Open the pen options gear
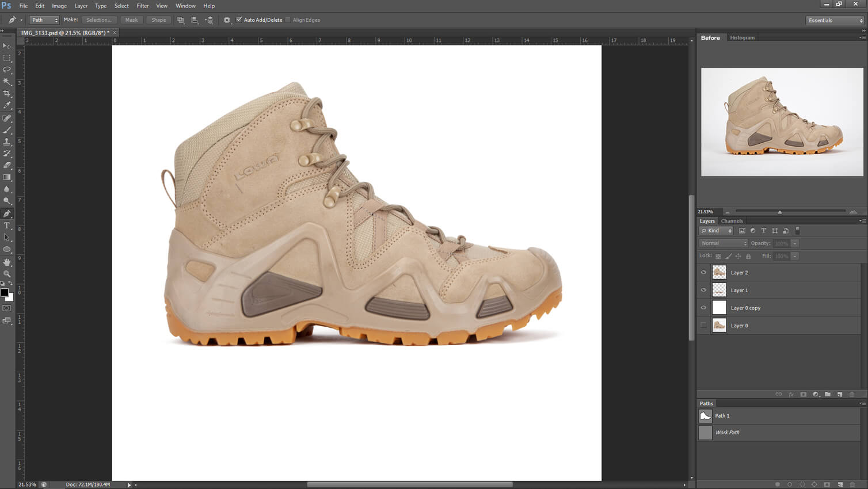The height and width of the screenshot is (489, 868). pyautogui.click(x=227, y=20)
